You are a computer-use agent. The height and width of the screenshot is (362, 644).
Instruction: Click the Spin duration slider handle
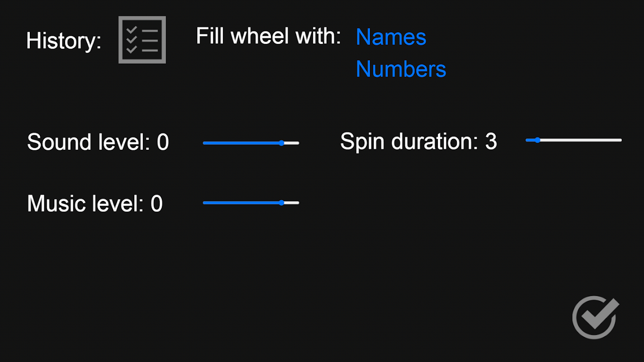point(537,140)
